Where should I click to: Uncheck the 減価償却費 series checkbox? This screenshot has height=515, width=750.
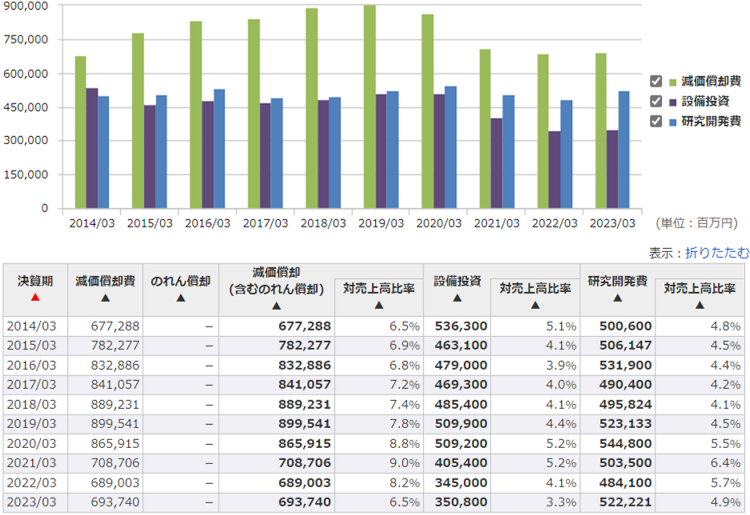pyautogui.click(x=656, y=81)
